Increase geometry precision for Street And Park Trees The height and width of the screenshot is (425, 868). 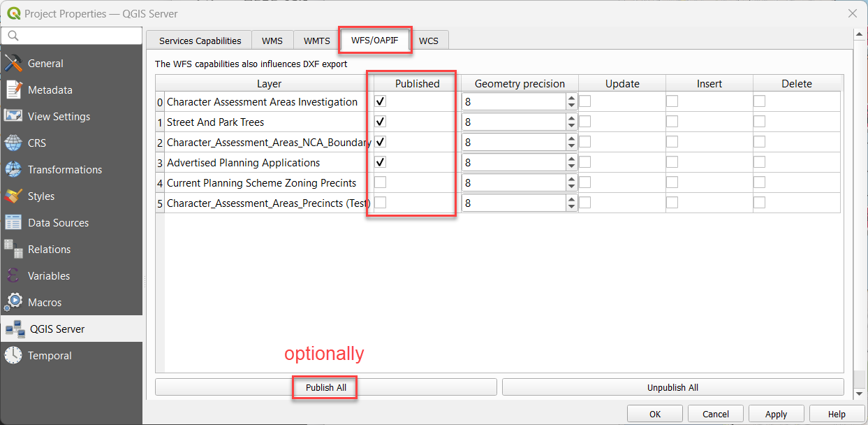coord(571,118)
